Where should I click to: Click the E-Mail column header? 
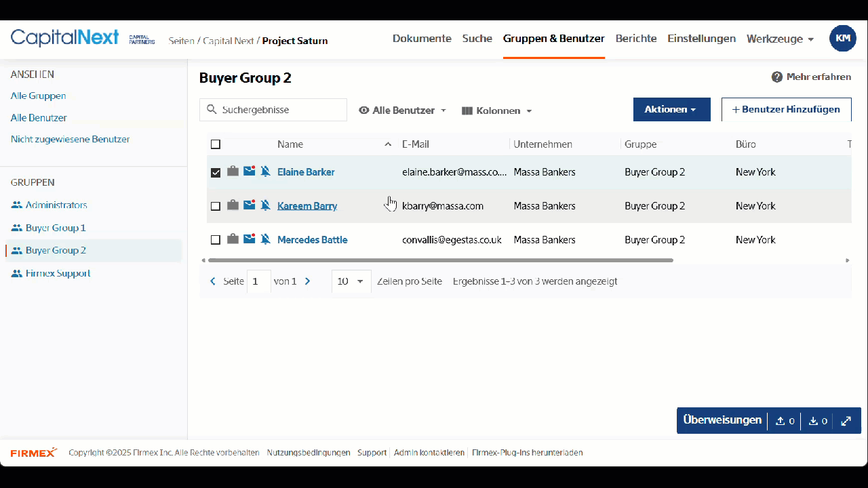[416, 144]
